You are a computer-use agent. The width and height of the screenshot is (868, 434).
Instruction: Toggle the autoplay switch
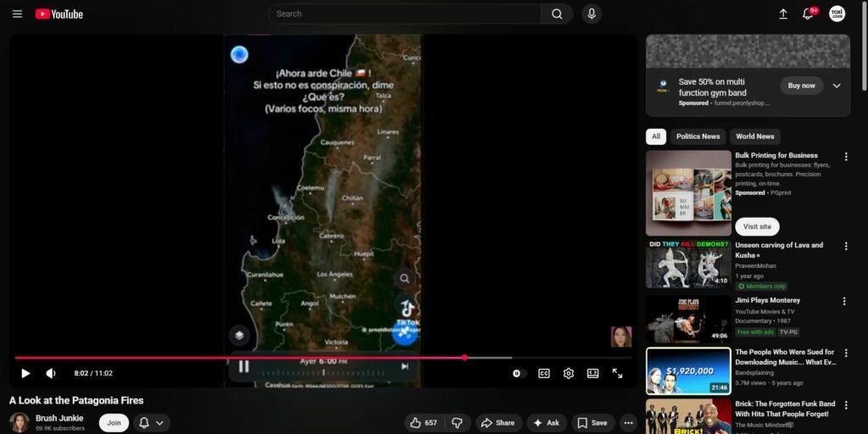(517, 373)
